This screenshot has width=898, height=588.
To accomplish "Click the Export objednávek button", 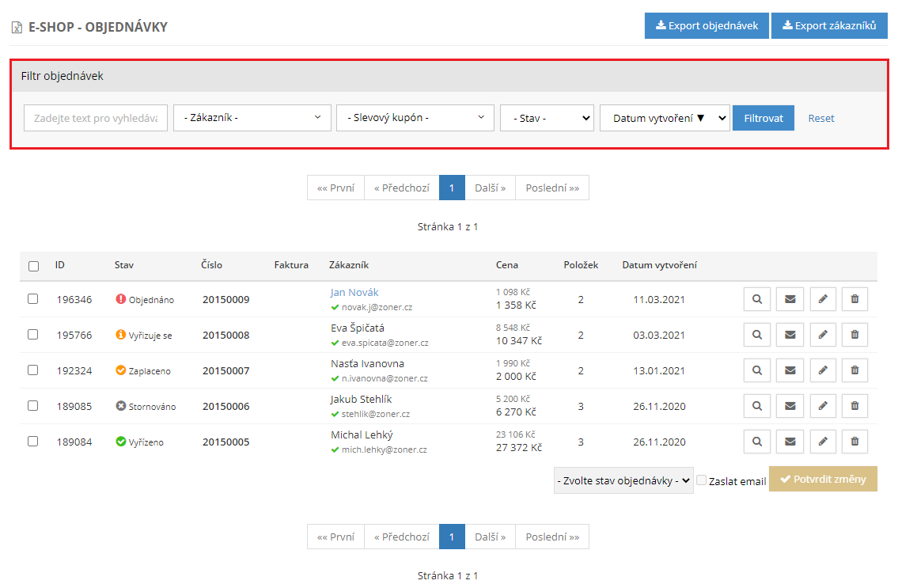I will coord(707,26).
